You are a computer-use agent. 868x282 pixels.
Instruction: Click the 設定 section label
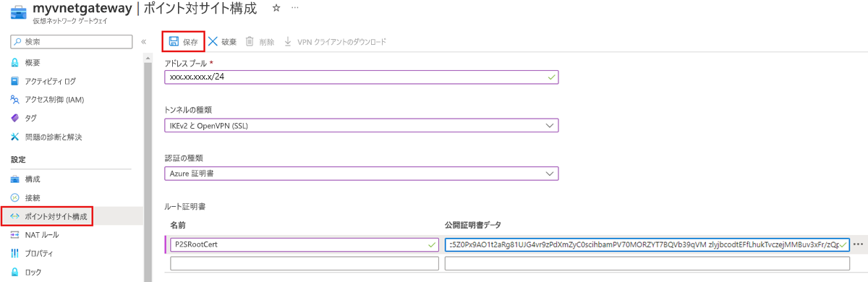pyautogui.click(x=18, y=160)
